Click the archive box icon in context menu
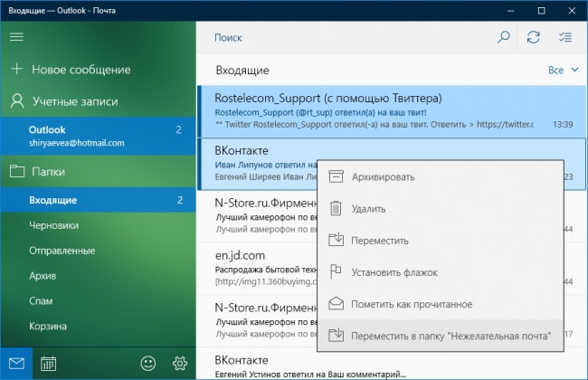The height and width of the screenshot is (380, 588). coord(336,176)
